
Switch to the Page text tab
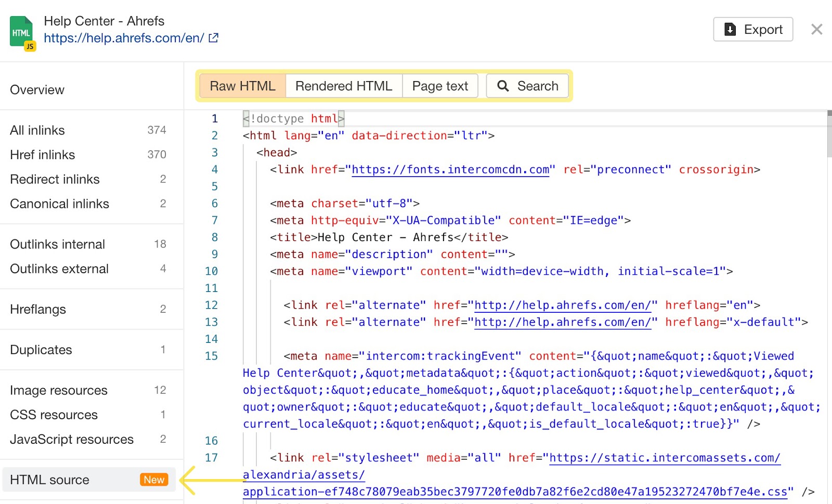click(x=440, y=86)
